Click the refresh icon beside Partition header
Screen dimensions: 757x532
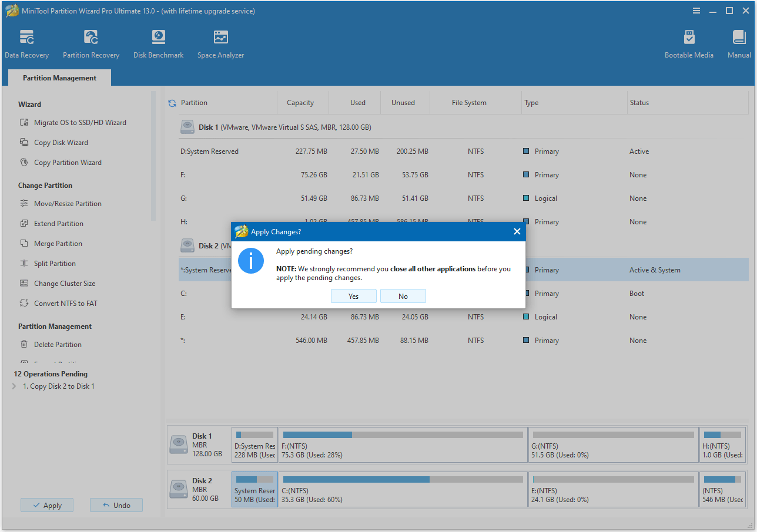click(x=172, y=103)
